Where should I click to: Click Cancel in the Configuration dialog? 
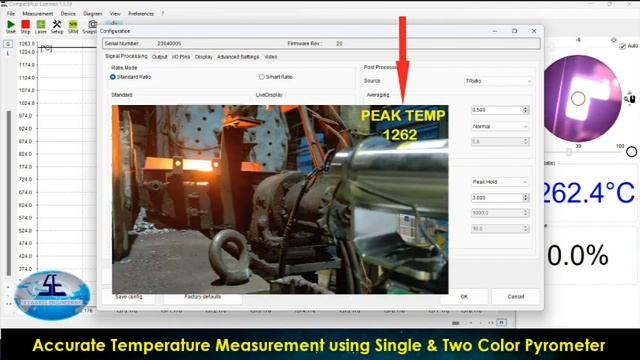(x=516, y=297)
